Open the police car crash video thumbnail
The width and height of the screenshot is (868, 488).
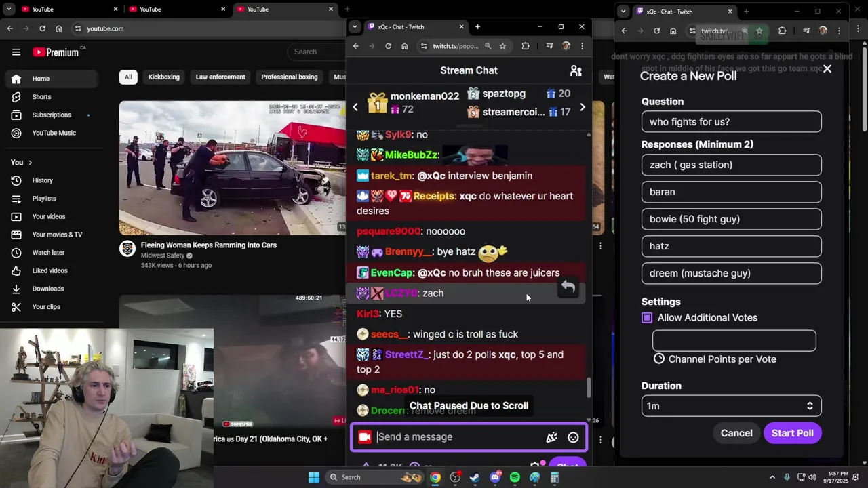point(233,168)
